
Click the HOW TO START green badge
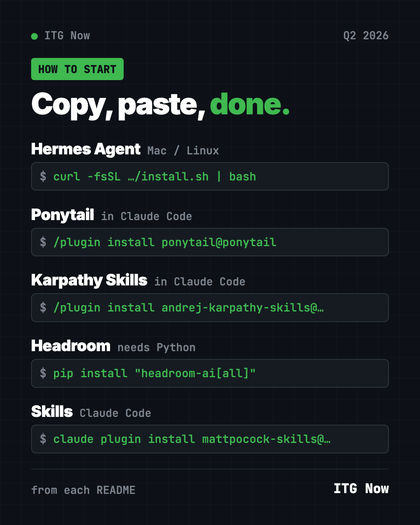click(77, 69)
